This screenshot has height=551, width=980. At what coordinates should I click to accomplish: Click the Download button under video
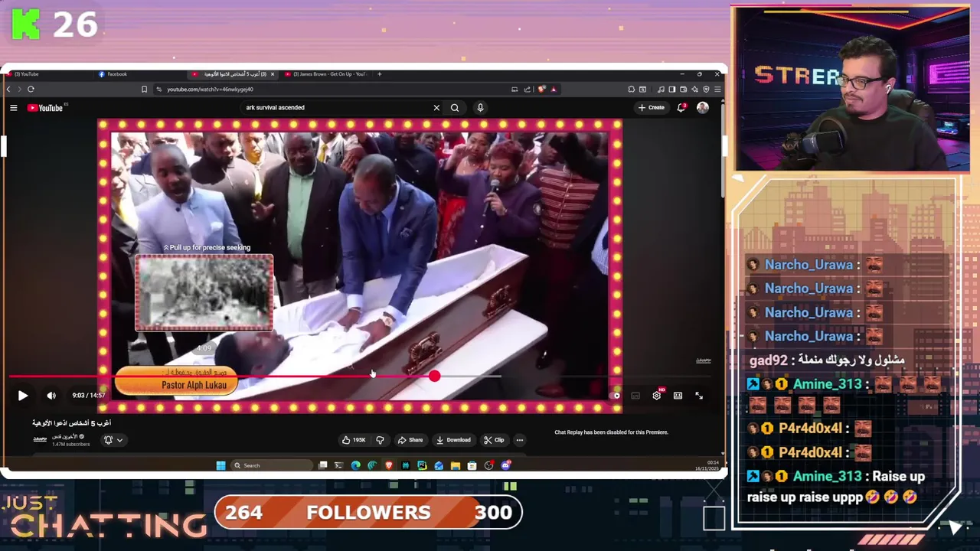[453, 440]
